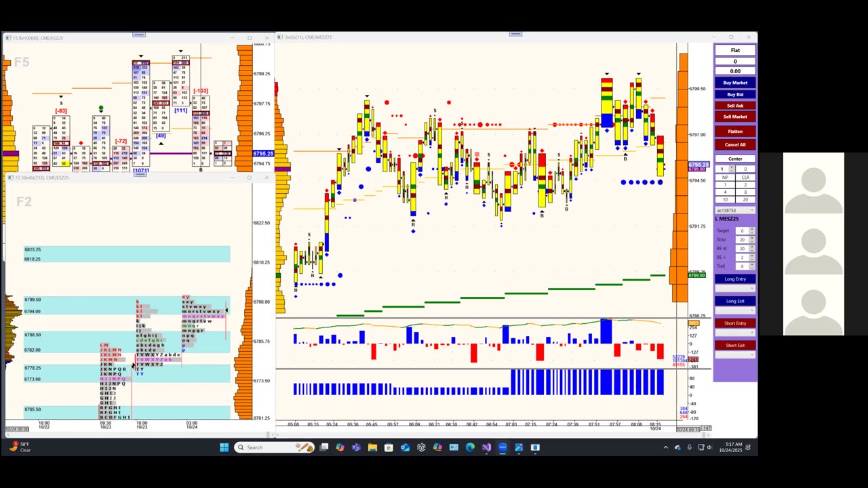Adjust order quantity stepper arrows
Viewport: 868px width, 488px height.
pyautogui.click(x=732, y=169)
